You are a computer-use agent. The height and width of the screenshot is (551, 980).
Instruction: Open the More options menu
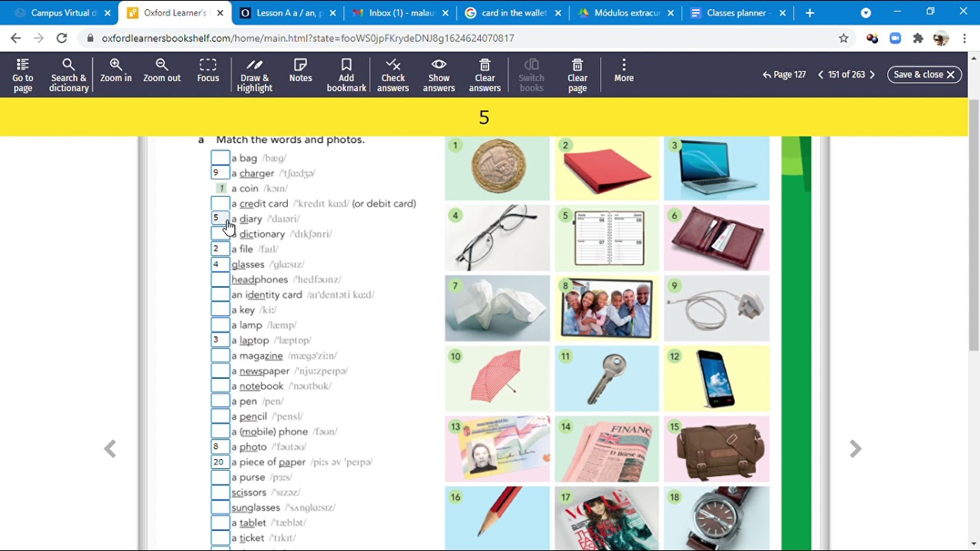pyautogui.click(x=624, y=71)
